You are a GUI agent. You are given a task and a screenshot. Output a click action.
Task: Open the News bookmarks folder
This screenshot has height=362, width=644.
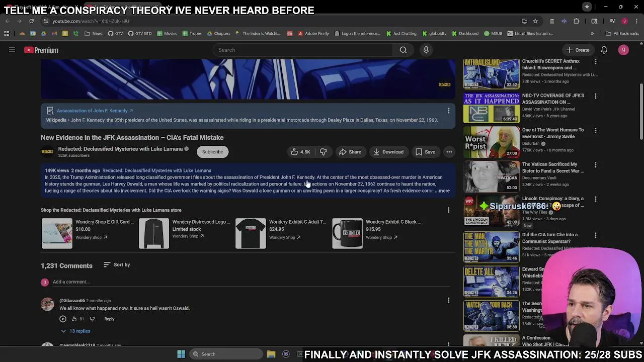coord(94,34)
